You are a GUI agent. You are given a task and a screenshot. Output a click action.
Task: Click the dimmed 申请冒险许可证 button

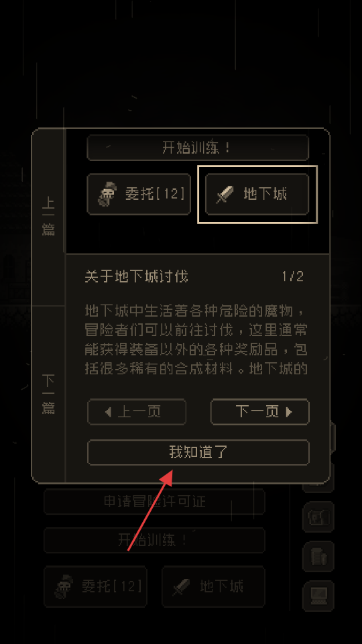tap(154, 502)
